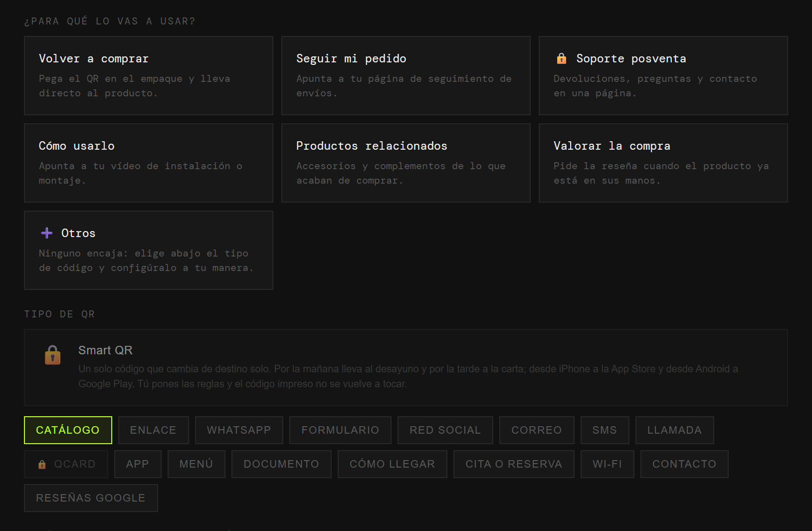
Task: Click the Smart QR description paragraph
Action: [408, 376]
